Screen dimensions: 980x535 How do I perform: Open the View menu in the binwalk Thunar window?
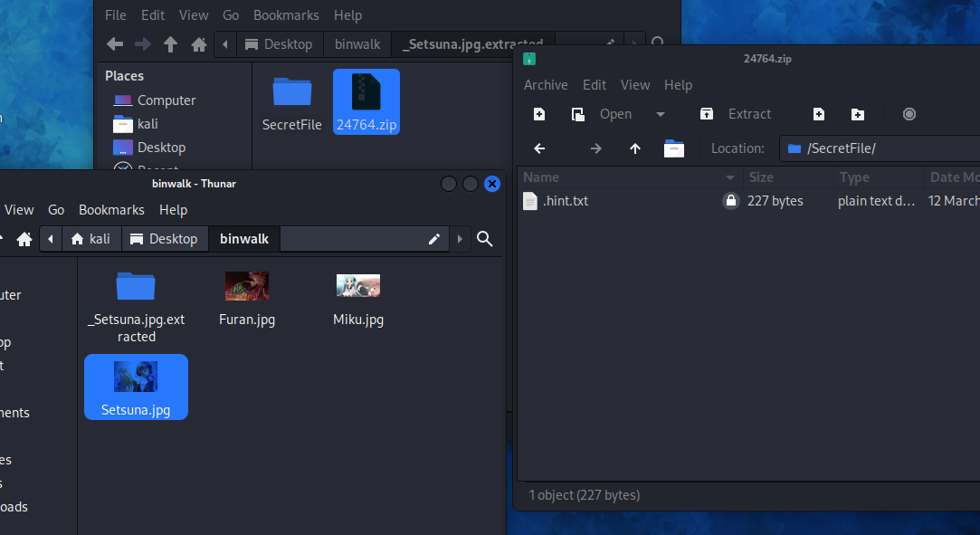point(19,210)
